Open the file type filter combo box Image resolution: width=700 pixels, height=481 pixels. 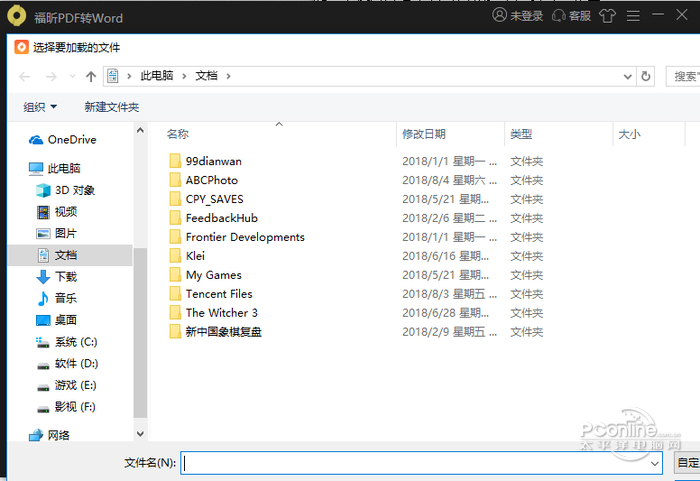687,463
